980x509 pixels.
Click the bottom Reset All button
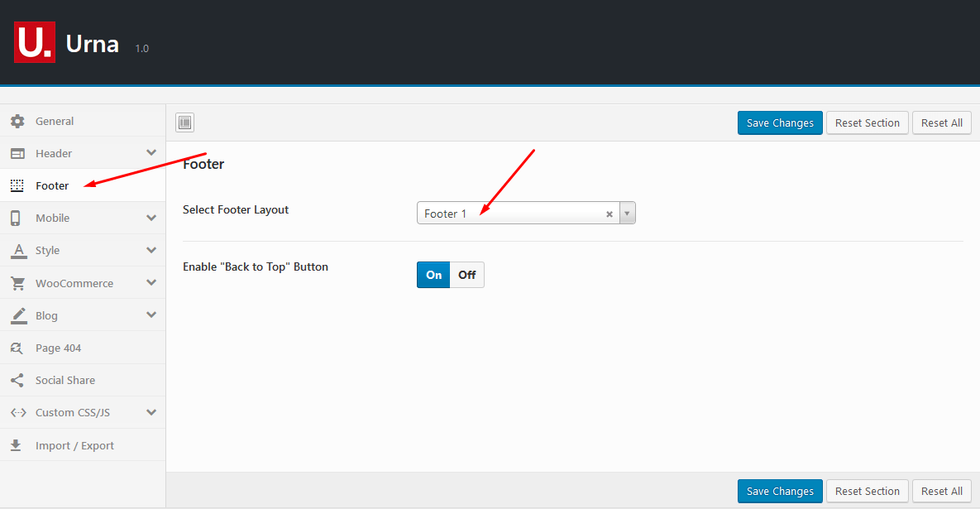942,492
